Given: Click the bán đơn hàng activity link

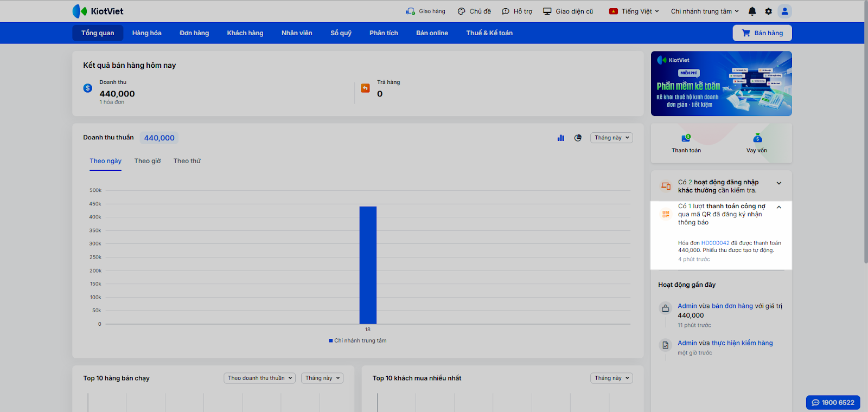Looking at the screenshot, I should coord(732,306).
